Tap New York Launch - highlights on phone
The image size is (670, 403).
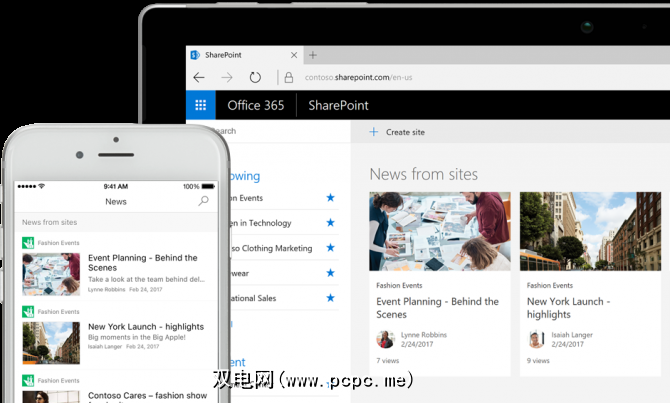(146, 327)
